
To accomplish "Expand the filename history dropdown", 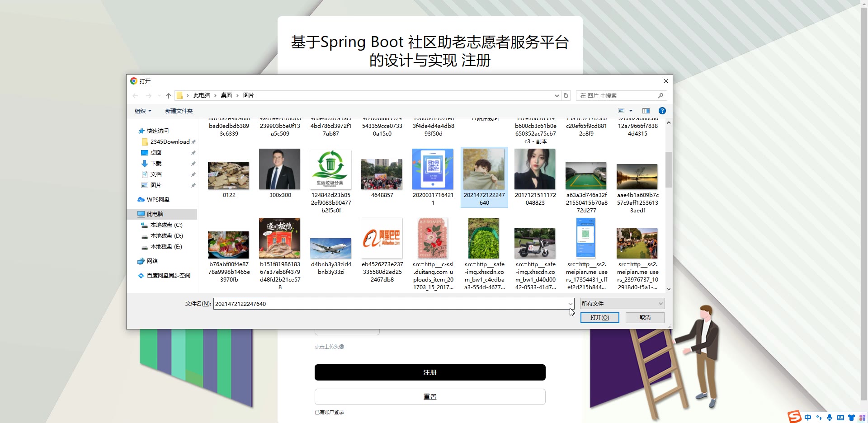I will [570, 304].
